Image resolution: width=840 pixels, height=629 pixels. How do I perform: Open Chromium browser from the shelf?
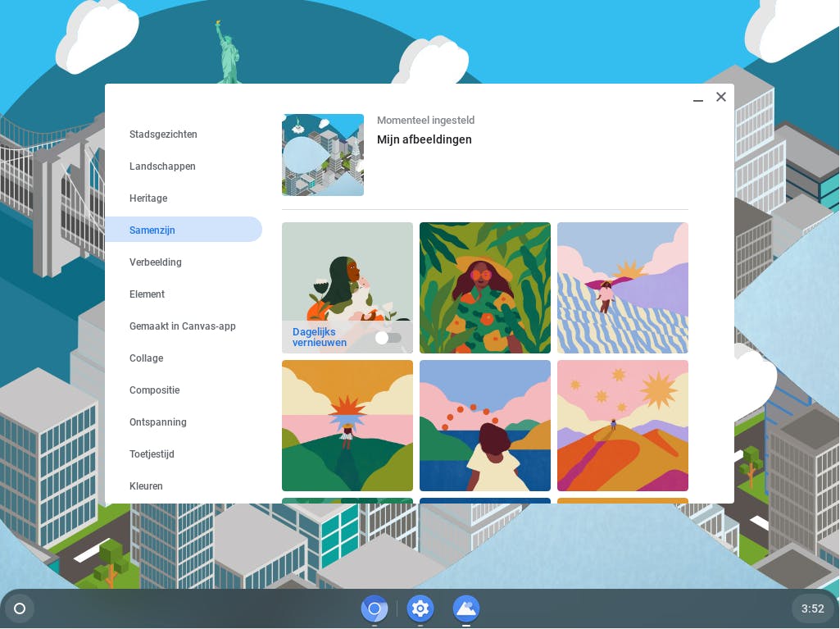(375, 608)
